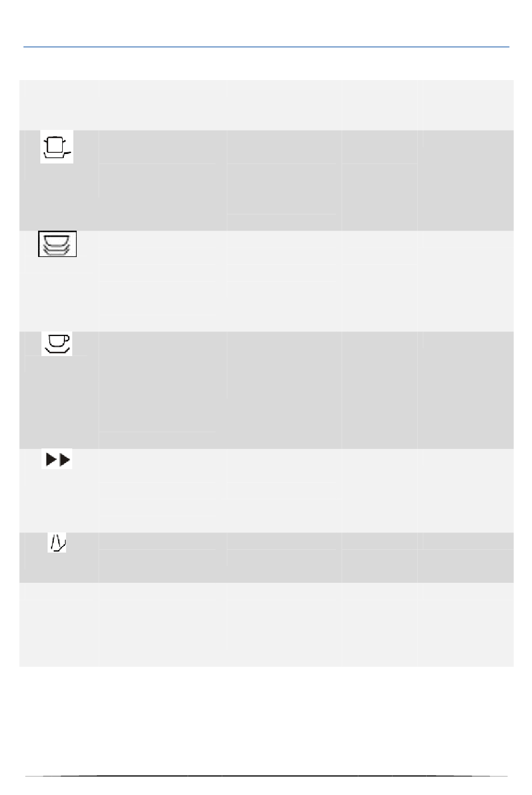Click last-column cell in cup and saucer row
This screenshot has width=532, height=795.
[x=465, y=390]
